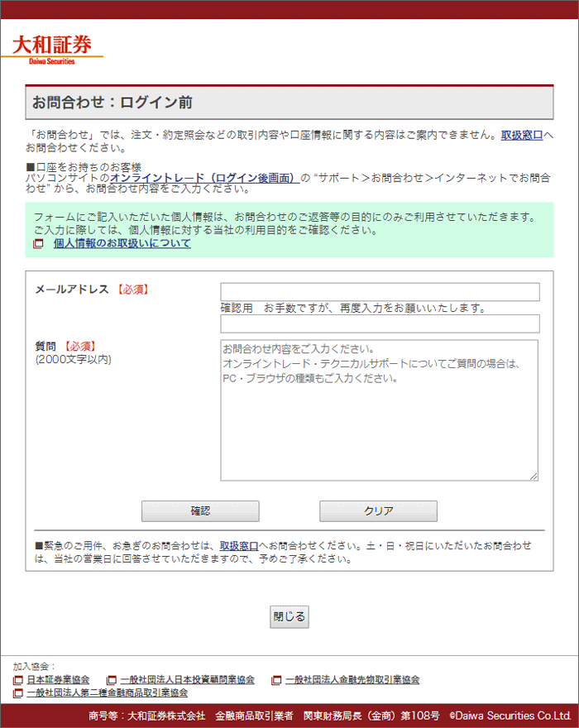
Task: Open 個人情報のお取扱いについて link
Action: coord(122,243)
